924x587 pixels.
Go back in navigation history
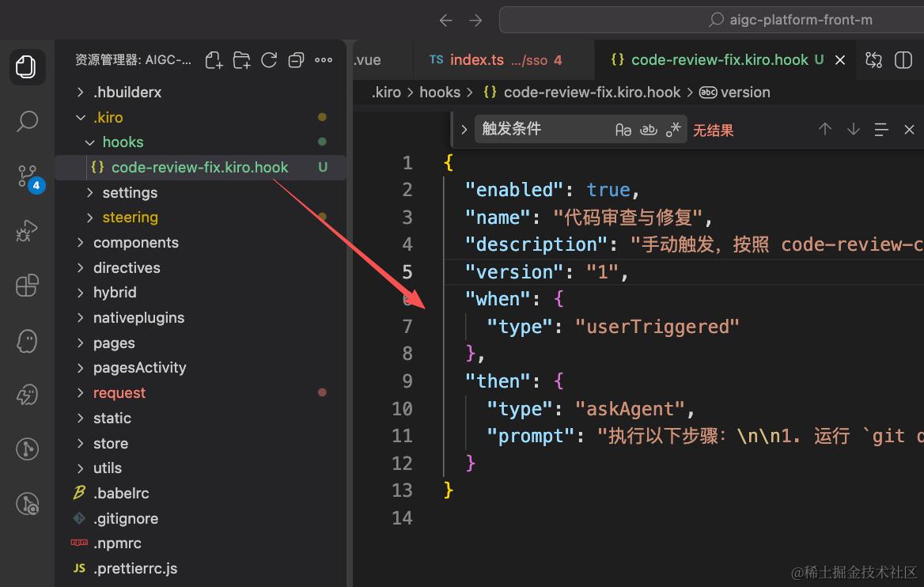pos(446,21)
